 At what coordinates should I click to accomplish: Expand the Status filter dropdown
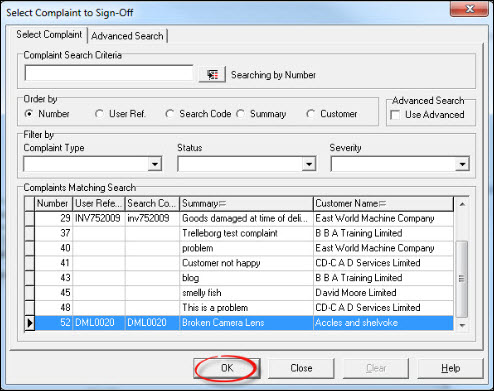pos(309,164)
